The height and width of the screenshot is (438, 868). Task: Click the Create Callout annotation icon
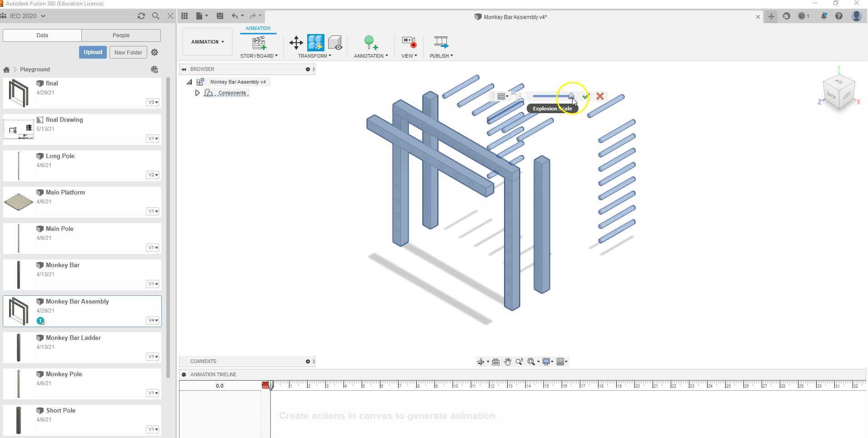point(370,43)
